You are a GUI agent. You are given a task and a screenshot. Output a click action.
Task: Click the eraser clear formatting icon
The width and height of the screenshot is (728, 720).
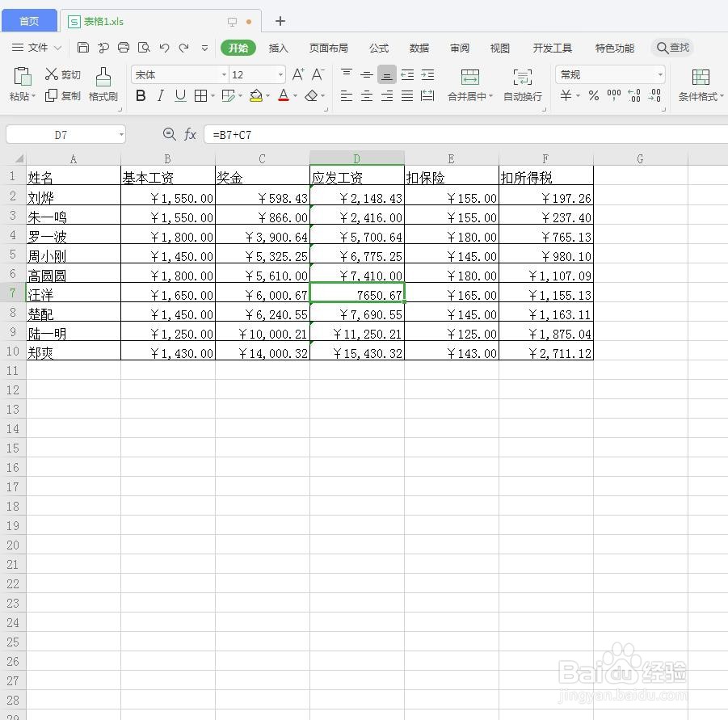pos(311,95)
